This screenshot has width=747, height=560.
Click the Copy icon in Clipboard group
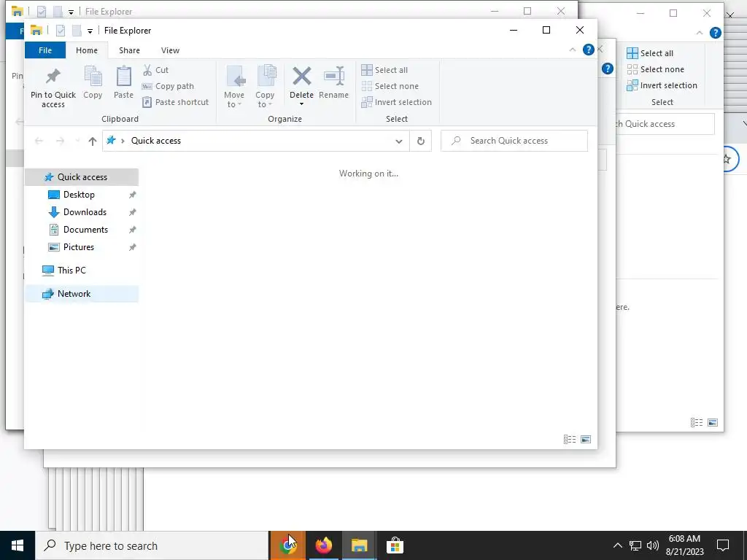coord(93,77)
